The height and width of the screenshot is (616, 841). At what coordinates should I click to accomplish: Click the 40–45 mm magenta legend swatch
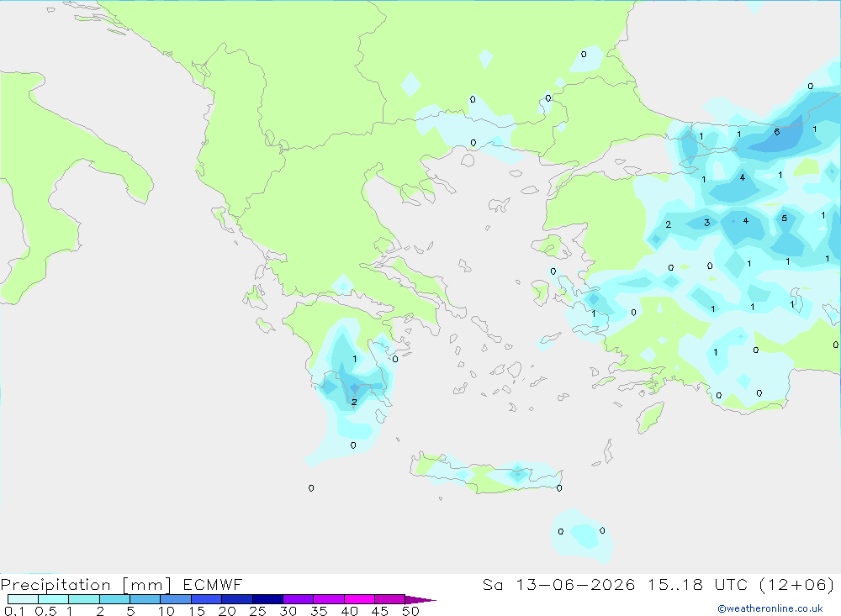[359, 599]
